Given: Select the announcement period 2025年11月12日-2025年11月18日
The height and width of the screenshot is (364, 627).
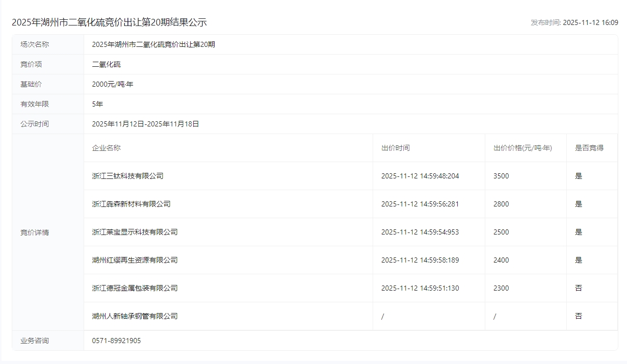Looking at the screenshot, I should click(145, 124).
